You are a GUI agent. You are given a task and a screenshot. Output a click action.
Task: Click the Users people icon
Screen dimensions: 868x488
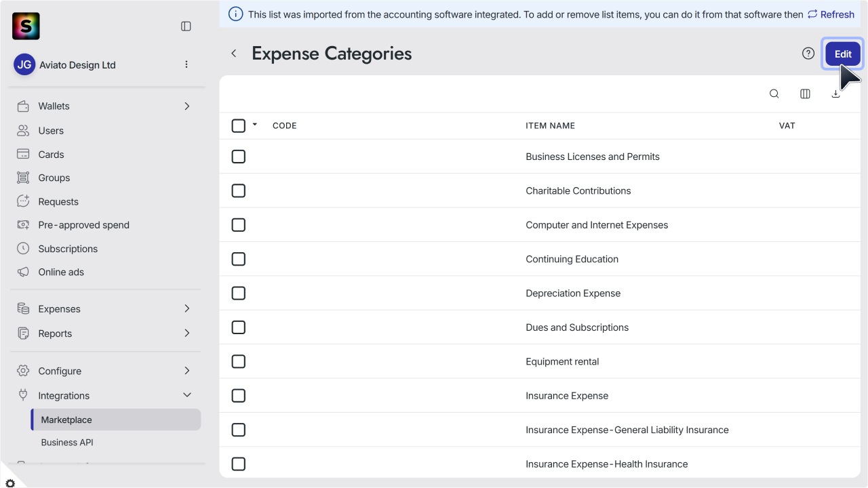(x=23, y=131)
